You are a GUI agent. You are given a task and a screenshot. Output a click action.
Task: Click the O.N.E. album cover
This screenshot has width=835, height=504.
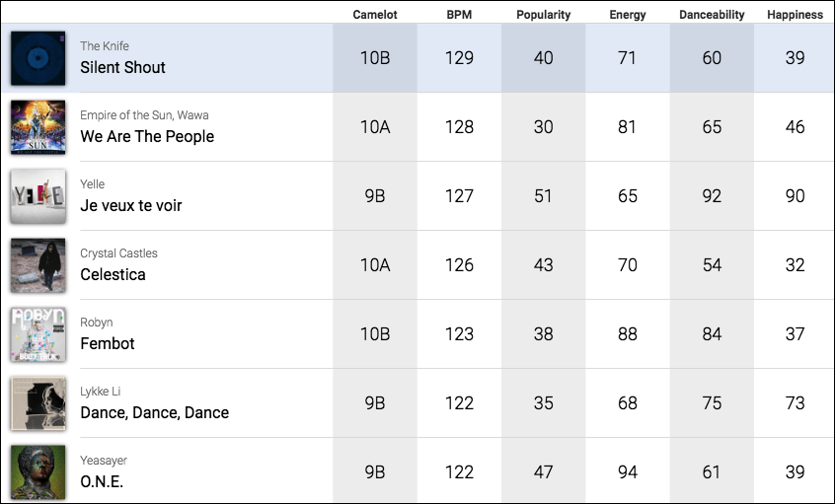coord(38,472)
